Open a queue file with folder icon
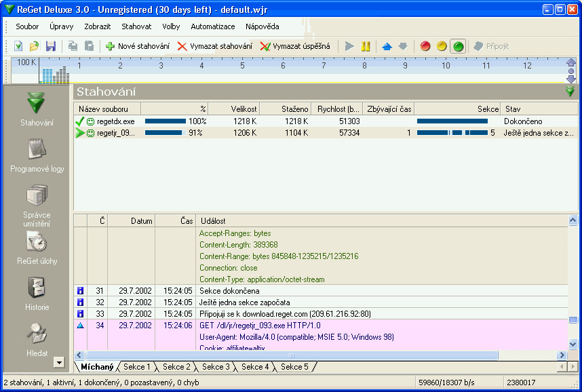The width and height of the screenshot is (582, 392). [34, 46]
